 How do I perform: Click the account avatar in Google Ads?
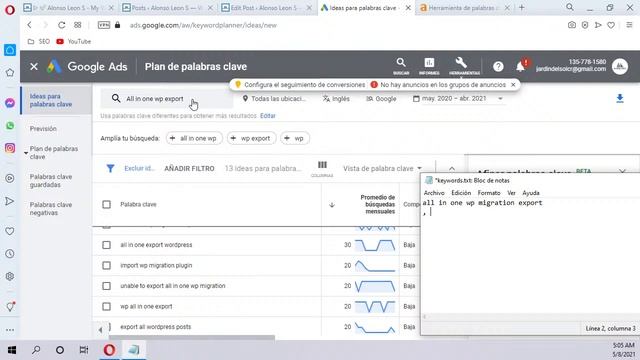click(620, 67)
